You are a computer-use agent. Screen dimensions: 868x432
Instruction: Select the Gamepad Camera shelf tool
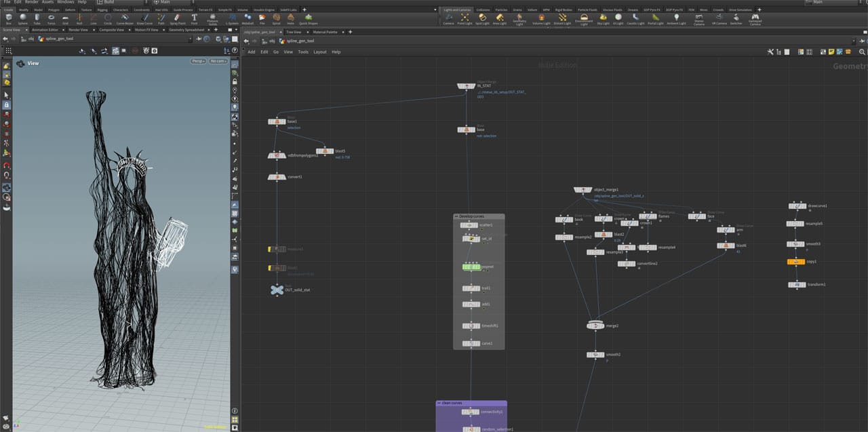[x=755, y=19]
